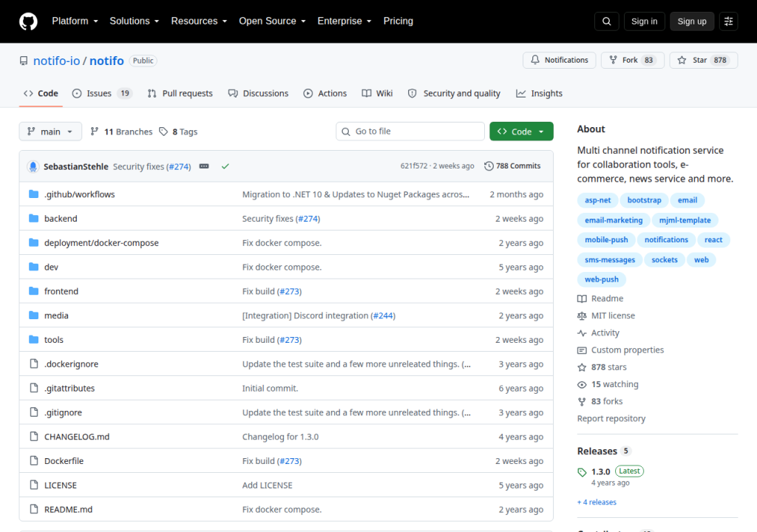Click the Go to file input

(x=410, y=132)
